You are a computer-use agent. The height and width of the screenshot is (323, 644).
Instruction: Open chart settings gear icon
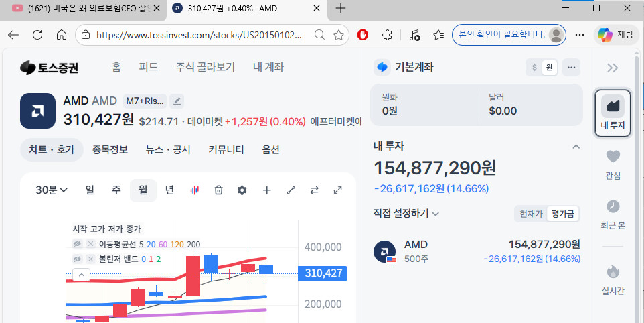(x=242, y=190)
